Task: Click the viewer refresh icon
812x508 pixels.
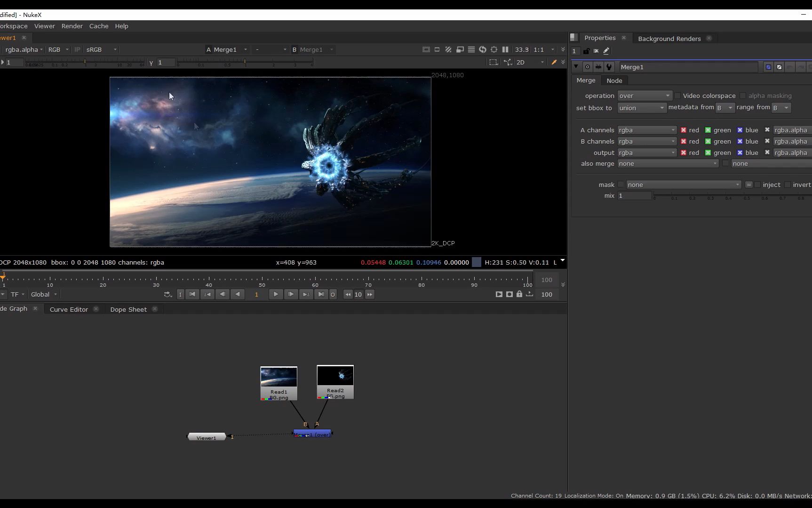Action: click(483, 49)
